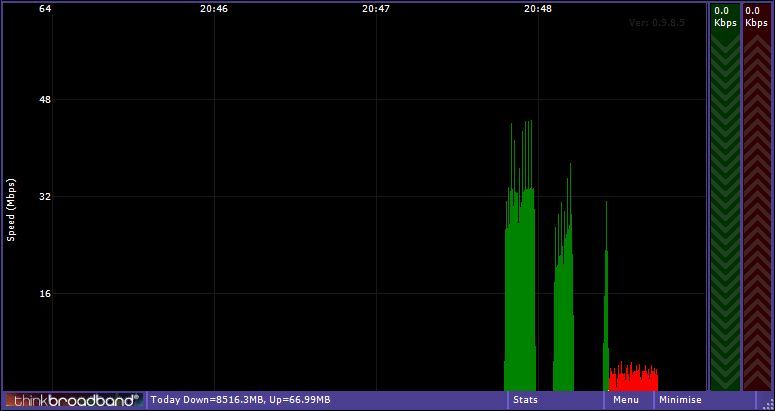Minimise the broadband monitor window
This screenshot has height=411, width=775.
(704, 400)
